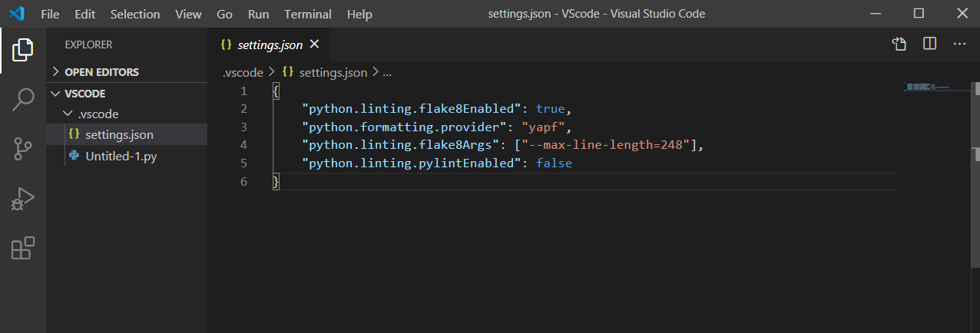
Task: Close the settings.json editor tab
Action: click(314, 45)
